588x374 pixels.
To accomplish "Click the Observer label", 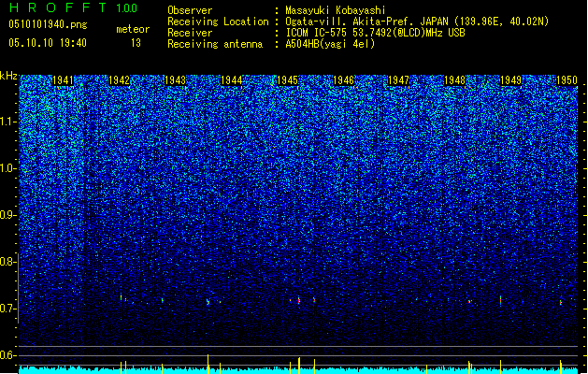I will point(190,10).
